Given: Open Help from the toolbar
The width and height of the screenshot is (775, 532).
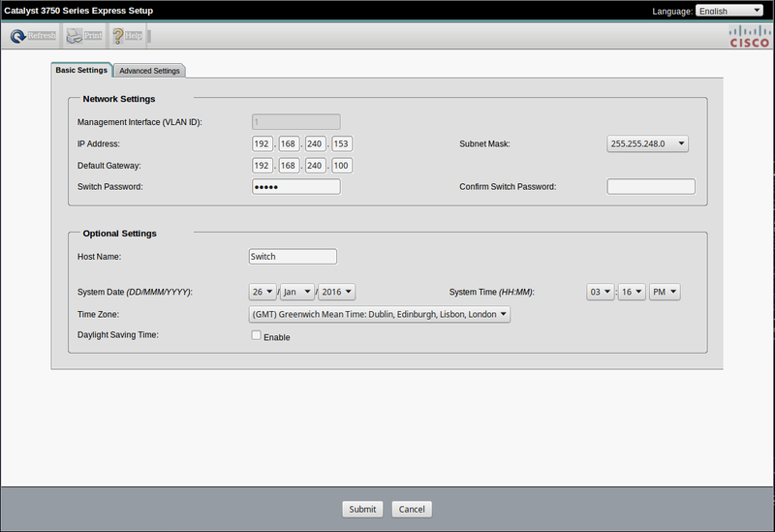Looking at the screenshot, I should coord(128,37).
